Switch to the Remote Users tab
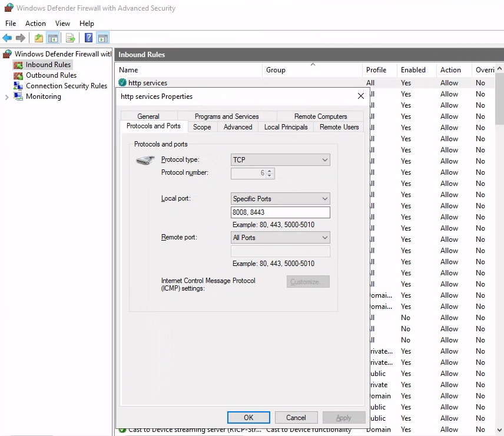504x436 pixels. (339, 127)
